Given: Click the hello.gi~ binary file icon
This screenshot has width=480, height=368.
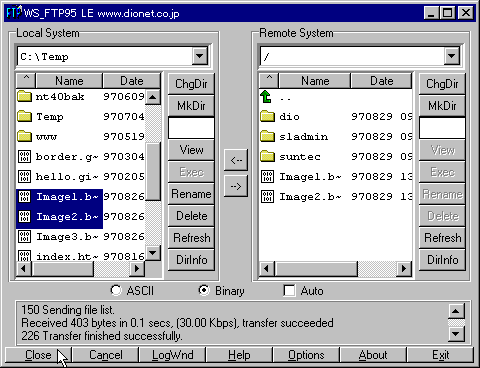Looking at the screenshot, I should (24, 177).
